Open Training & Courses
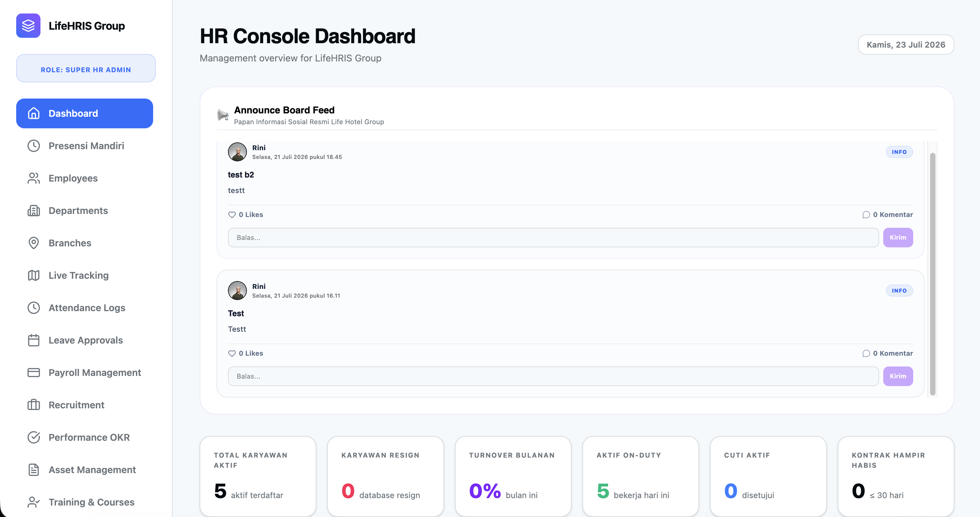This screenshot has width=980, height=517. [84, 501]
